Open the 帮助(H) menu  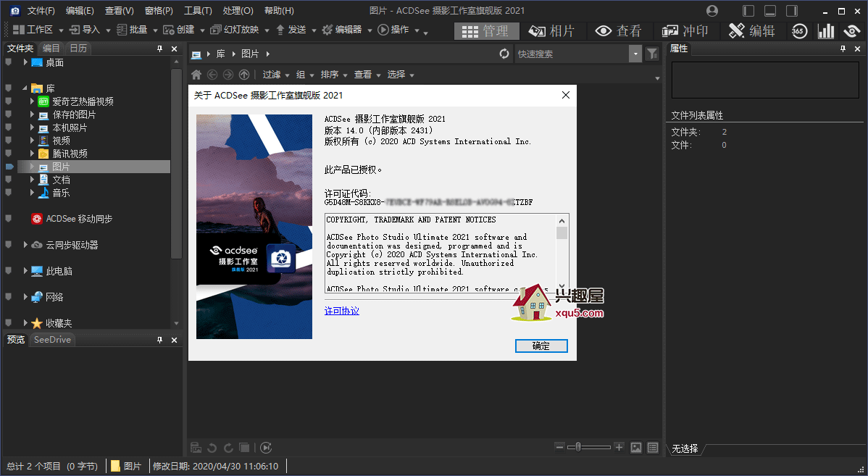tap(279, 11)
